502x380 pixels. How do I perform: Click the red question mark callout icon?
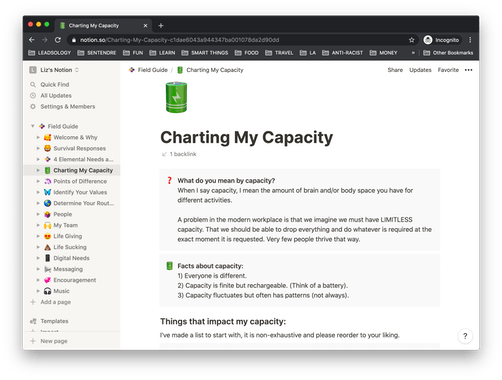[169, 181]
